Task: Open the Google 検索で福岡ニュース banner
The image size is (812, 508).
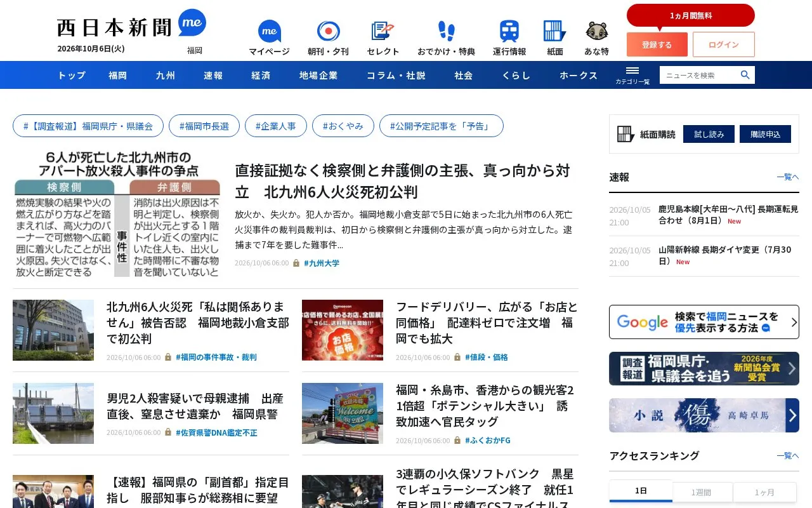Action: coord(704,322)
